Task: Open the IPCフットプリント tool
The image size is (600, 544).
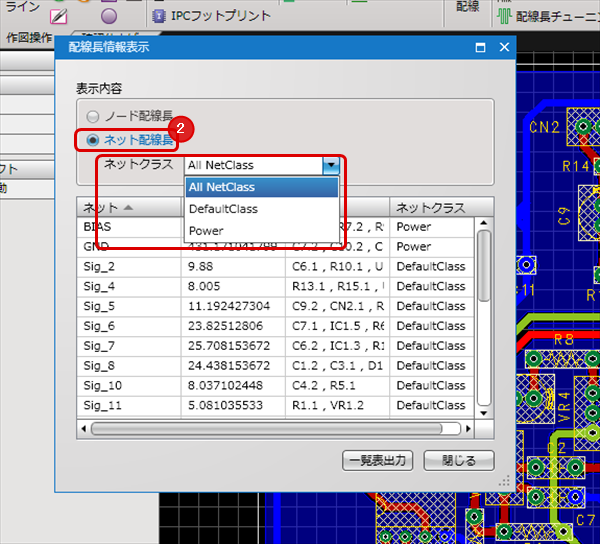Action: (x=212, y=16)
